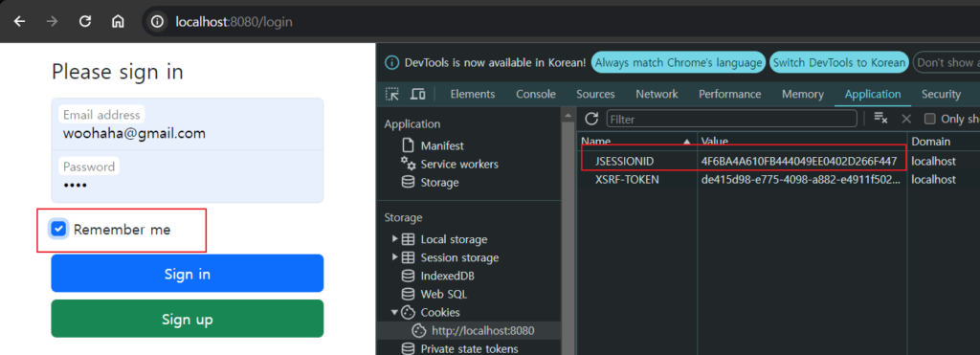Toggle the device toolbar icon

click(418, 95)
